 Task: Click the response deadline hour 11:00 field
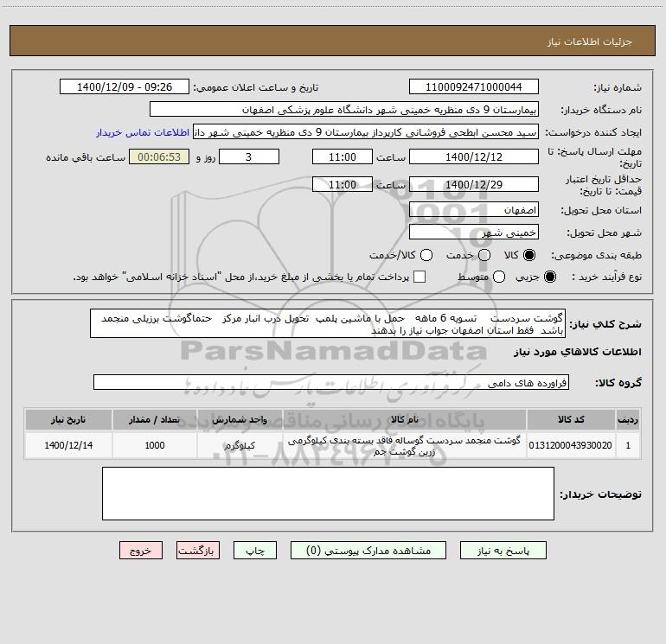tap(343, 156)
